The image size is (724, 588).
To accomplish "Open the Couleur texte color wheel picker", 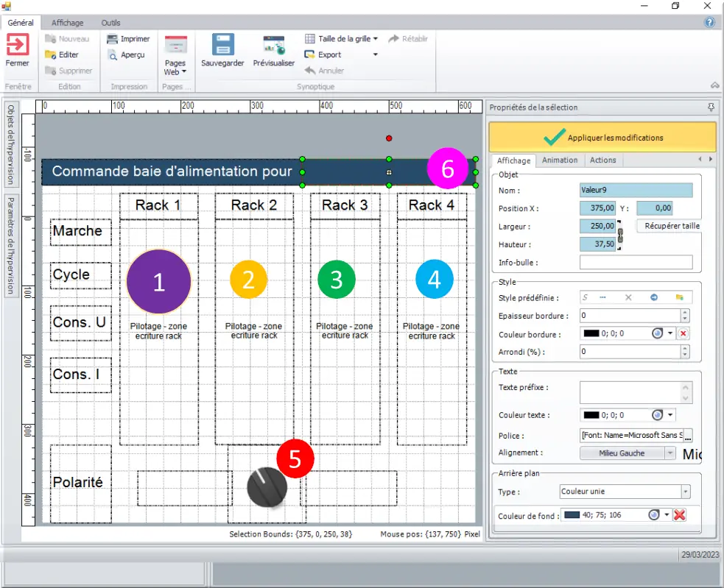I will 657,415.
